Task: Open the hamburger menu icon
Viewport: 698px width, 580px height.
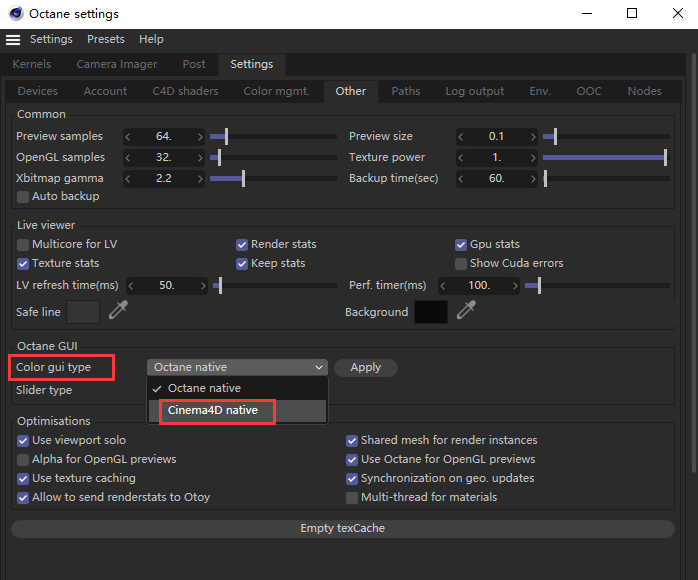Action: click(x=13, y=40)
